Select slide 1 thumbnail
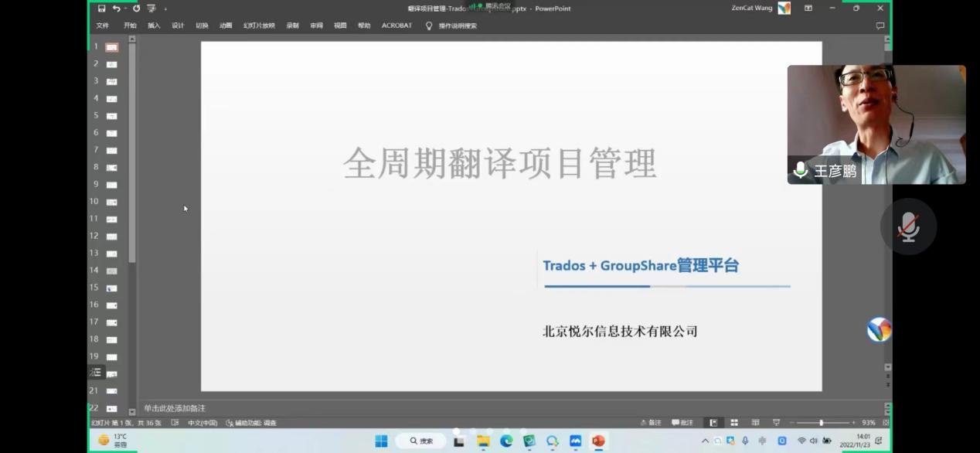980x453 pixels. click(x=111, y=47)
